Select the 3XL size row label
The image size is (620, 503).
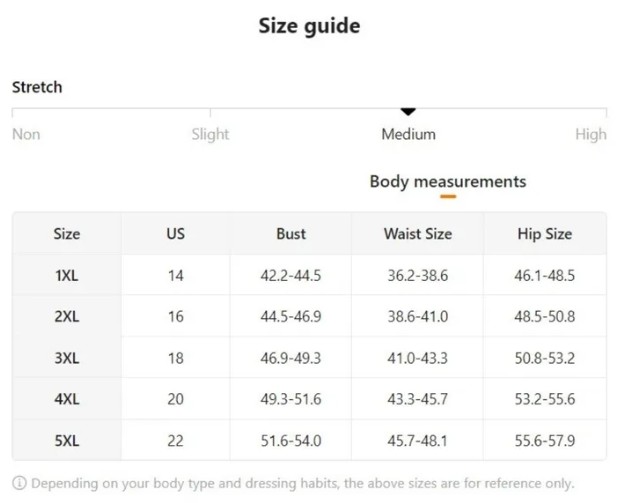tap(67, 358)
